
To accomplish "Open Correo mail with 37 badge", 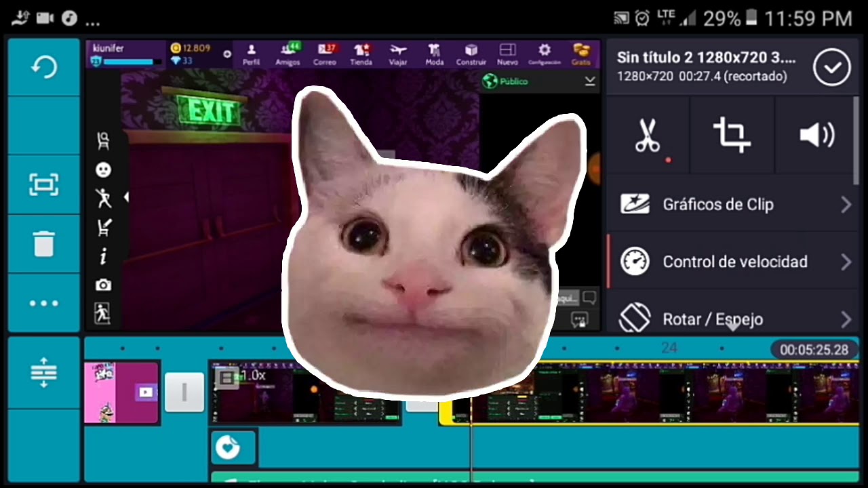I will [x=325, y=54].
